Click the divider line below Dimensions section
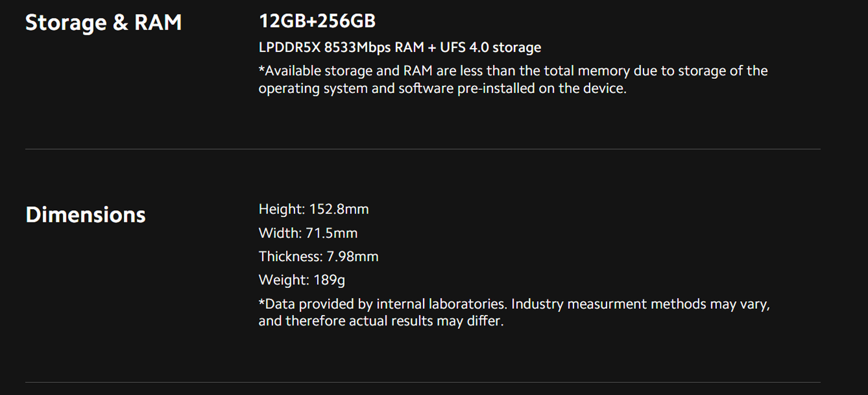The height and width of the screenshot is (395, 868). (x=423, y=382)
